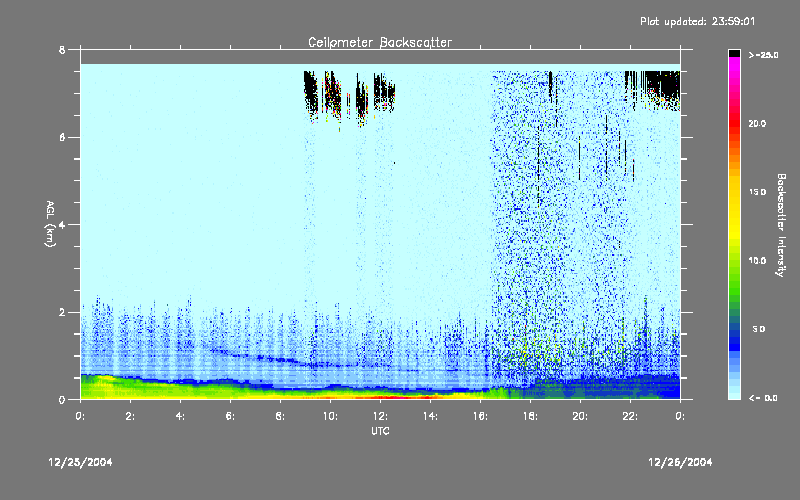This screenshot has width=800, height=500.
Task: Click the y-axis tick label '4'
Action: (62, 225)
